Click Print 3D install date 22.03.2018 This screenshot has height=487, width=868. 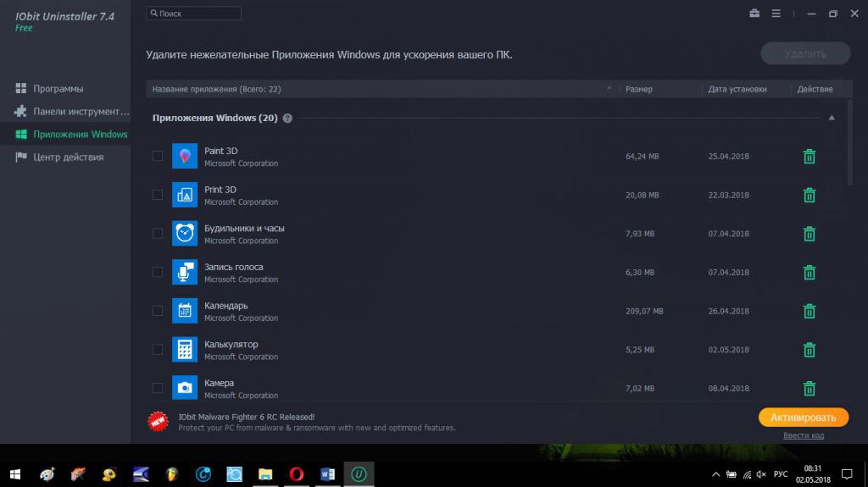click(728, 196)
